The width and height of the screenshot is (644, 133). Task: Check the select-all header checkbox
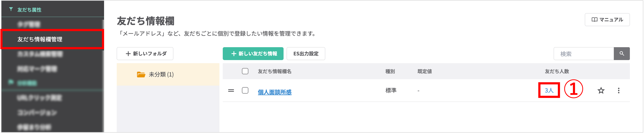[245, 71]
